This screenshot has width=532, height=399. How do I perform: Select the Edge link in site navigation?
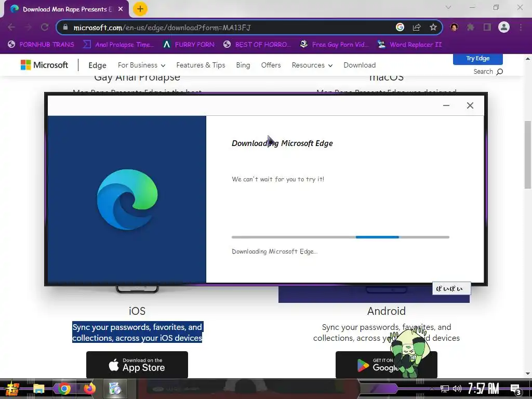click(x=97, y=65)
